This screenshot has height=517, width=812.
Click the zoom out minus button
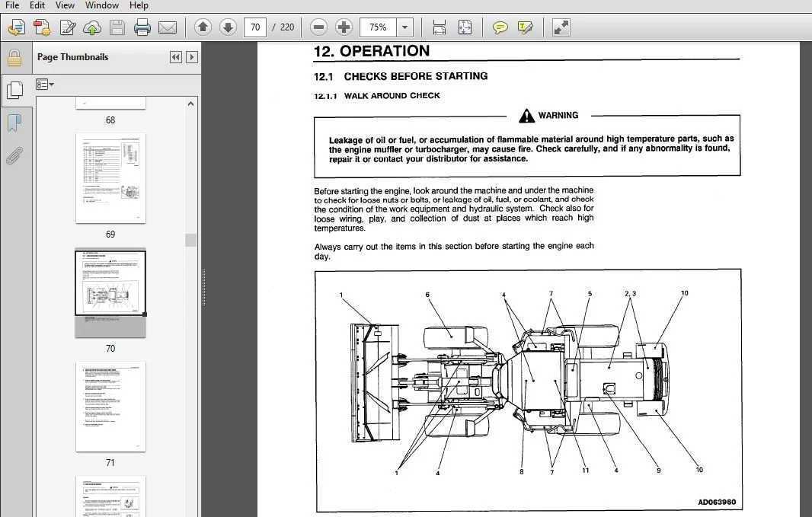point(318,27)
